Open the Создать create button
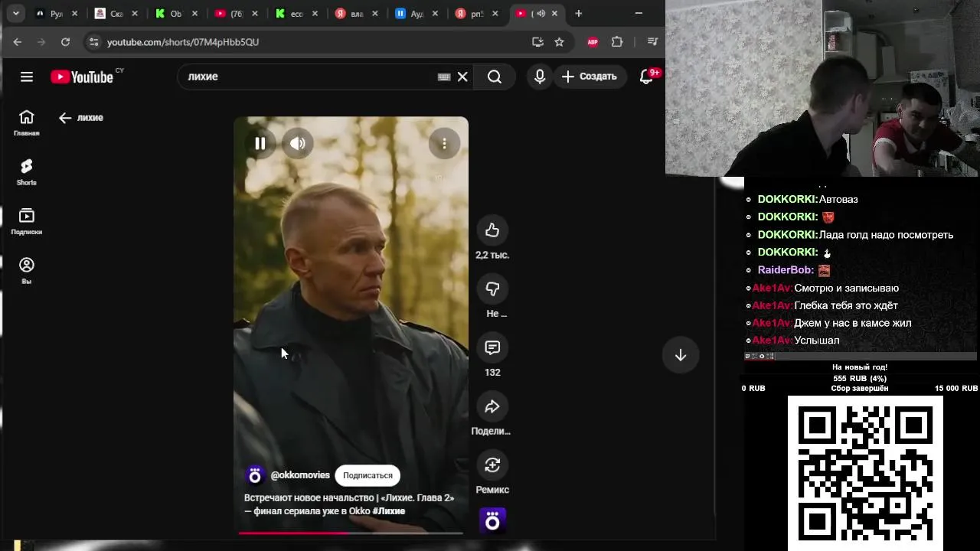The height and width of the screenshot is (551, 980). (589, 77)
